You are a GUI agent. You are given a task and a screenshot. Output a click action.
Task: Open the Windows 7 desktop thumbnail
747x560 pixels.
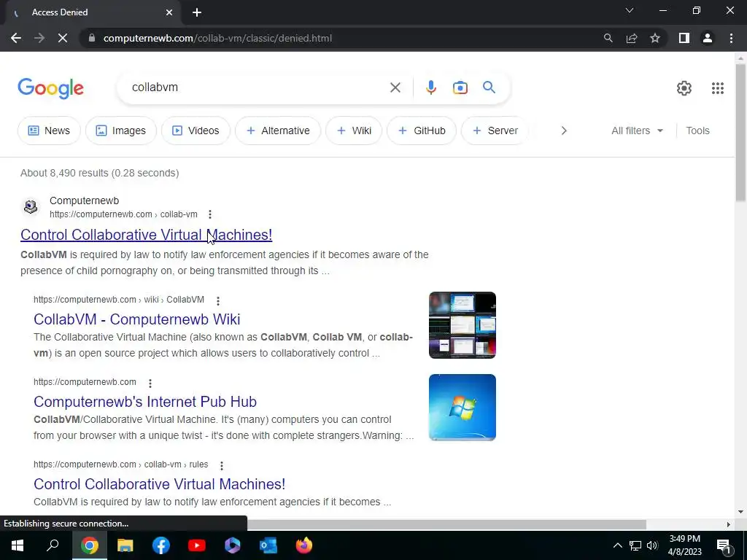point(462,408)
